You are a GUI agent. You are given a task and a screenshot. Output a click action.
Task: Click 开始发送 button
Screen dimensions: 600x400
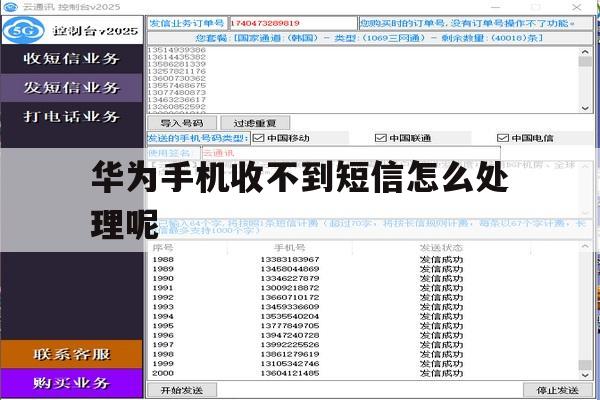182,390
